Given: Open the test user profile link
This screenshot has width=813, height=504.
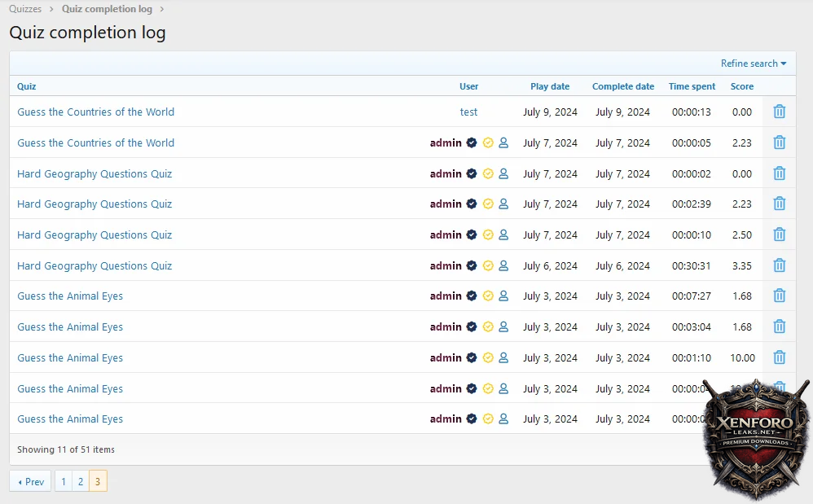Looking at the screenshot, I should (x=468, y=112).
